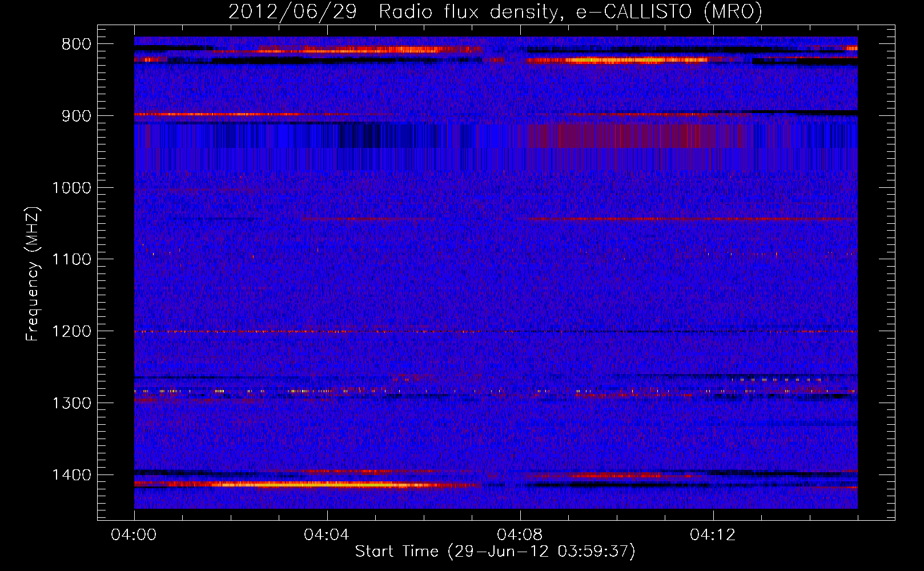Click the 'Start Time (29-Jun-12 03:59:37)' label
Viewport: 924px width, 571px height.
coord(495,552)
